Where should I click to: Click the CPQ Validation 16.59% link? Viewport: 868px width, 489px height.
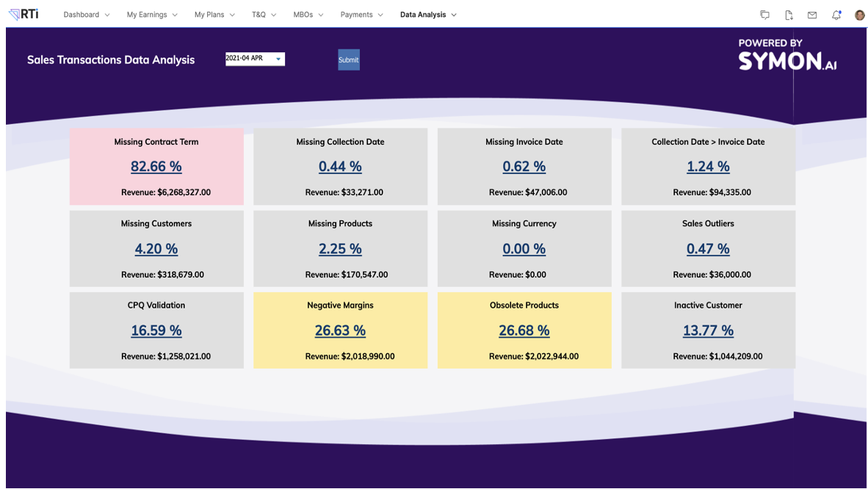pyautogui.click(x=156, y=330)
